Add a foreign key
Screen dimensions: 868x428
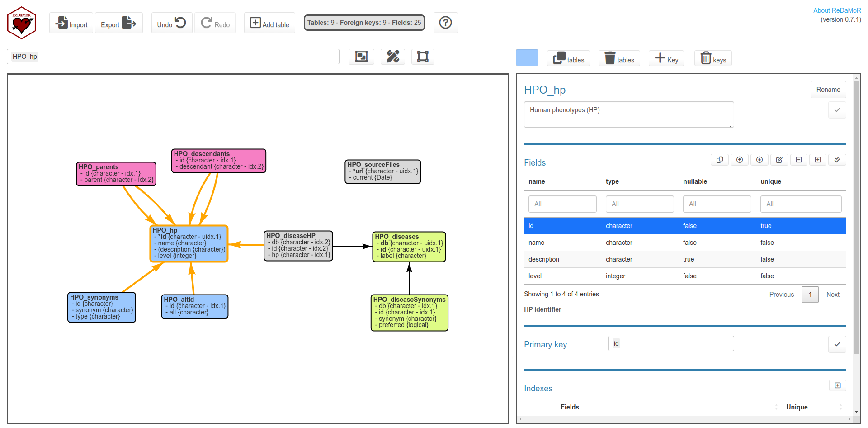666,58
